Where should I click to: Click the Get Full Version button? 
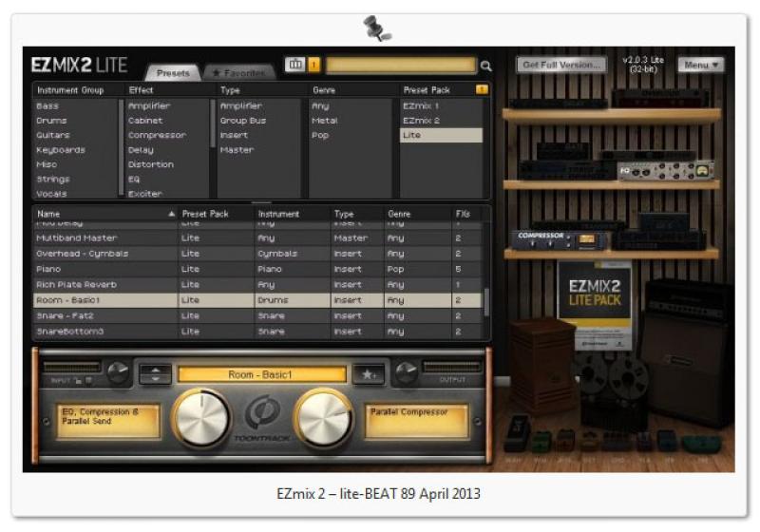(561, 65)
